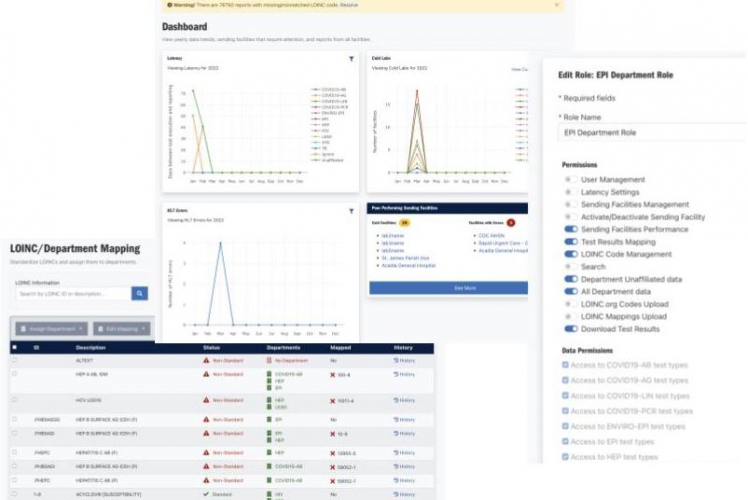Open Acadia General Hospital under Cold Facilities
This screenshot has width=748, height=500.
coord(409,265)
